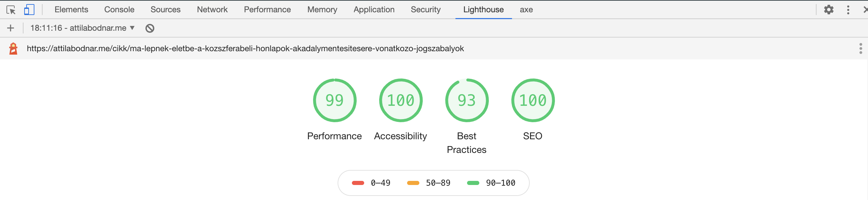
Task: Toggle the device toolbar icon
Action: point(29,10)
